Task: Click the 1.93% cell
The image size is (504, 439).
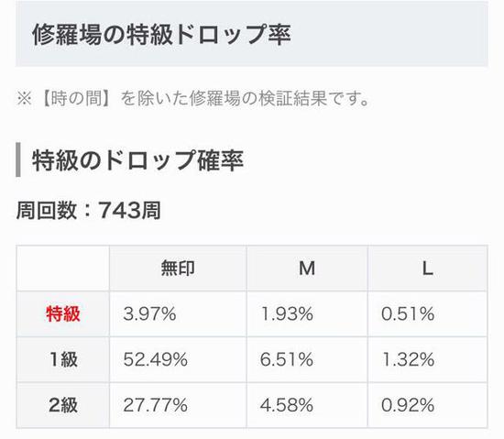Action: (307, 313)
